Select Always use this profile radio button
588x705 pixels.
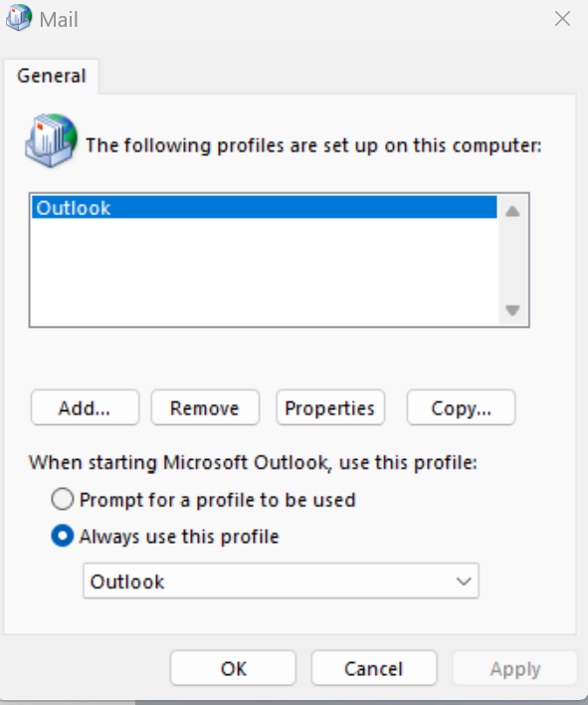(x=62, y=536)
